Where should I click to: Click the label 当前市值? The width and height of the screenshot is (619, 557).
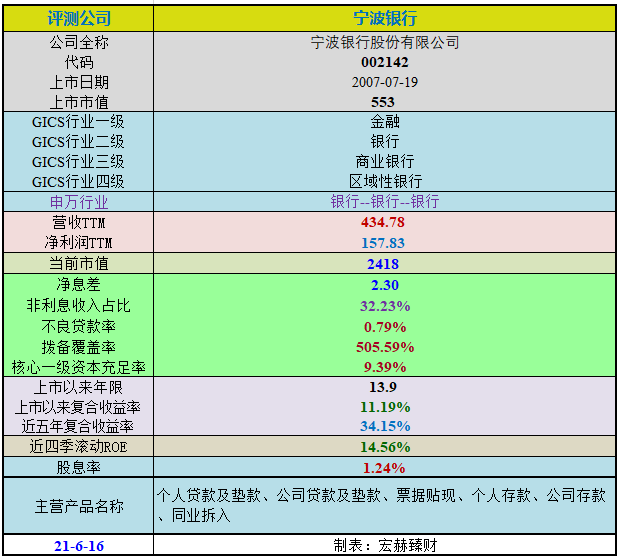79,263
